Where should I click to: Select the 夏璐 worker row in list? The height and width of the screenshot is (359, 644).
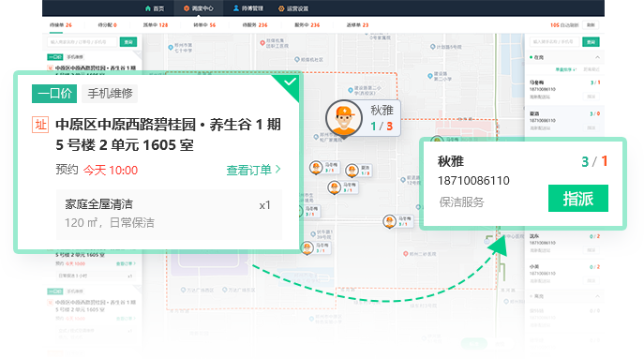[565, 121]
